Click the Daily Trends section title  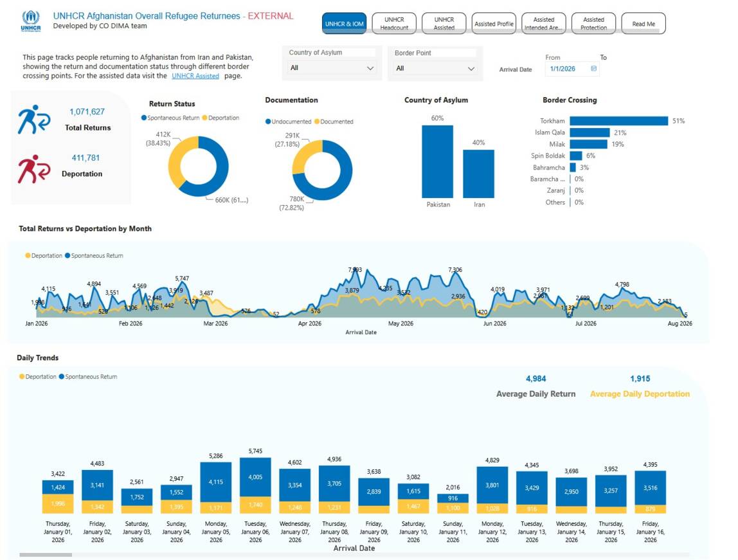pos(38,357)
